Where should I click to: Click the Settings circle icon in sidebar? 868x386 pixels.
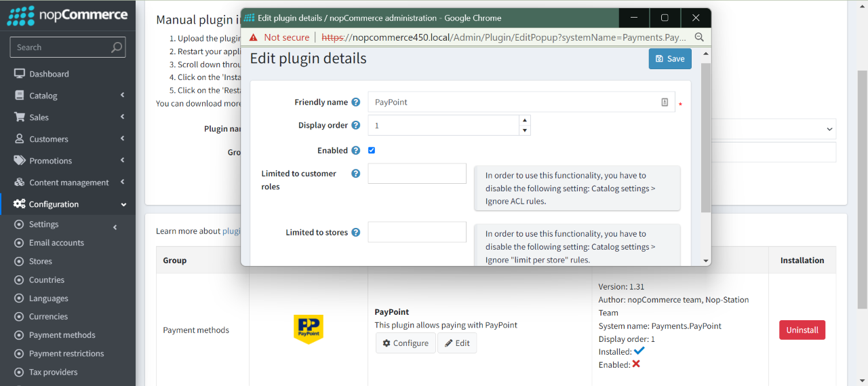point(19,225)
